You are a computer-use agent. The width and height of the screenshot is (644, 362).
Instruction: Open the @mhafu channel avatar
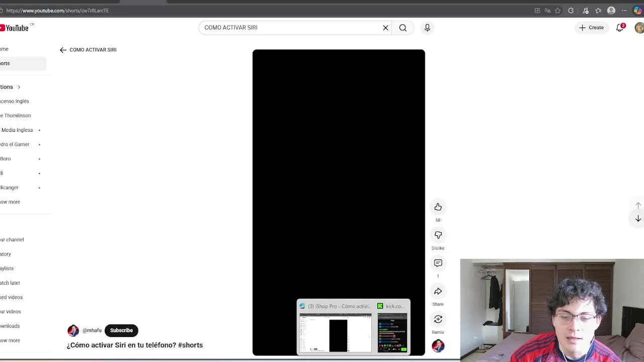73,330
